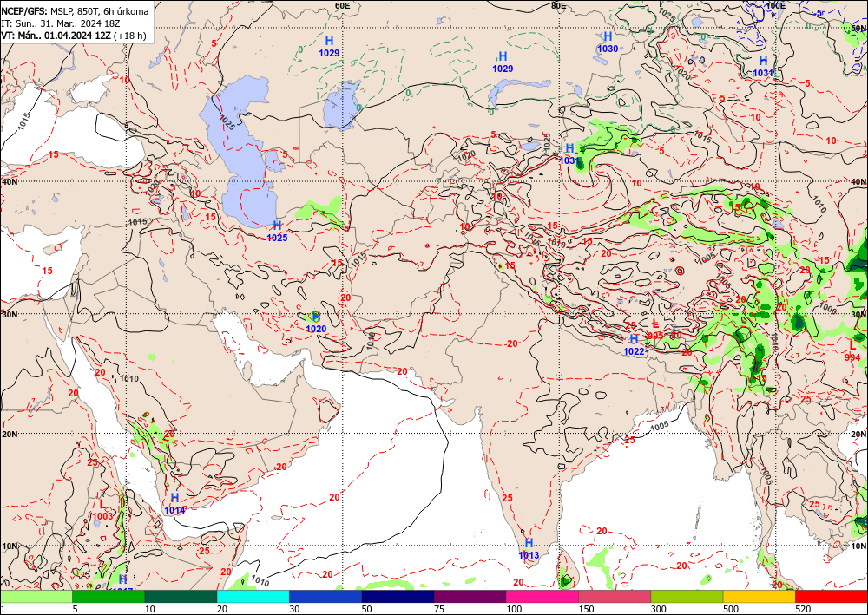The image size is (868, 615).
Task: Click the red 520+ legend swatch
Action: click(x=832, y=596)
